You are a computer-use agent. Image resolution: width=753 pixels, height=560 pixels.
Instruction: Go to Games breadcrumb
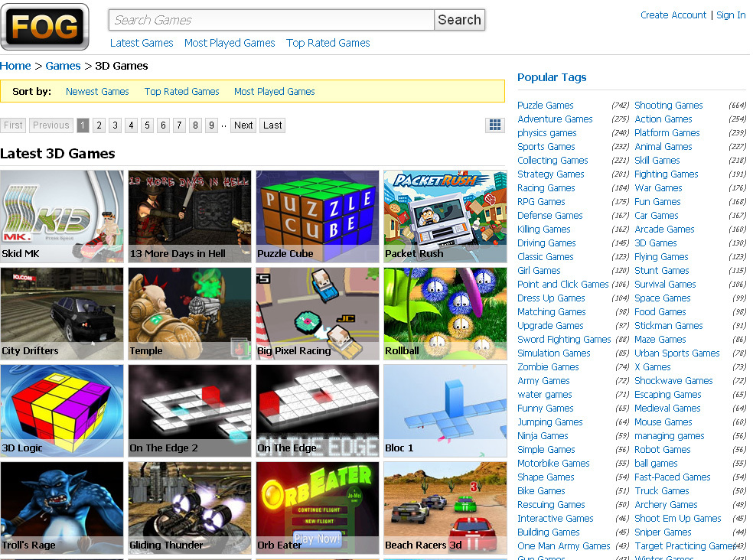point(63,66)
